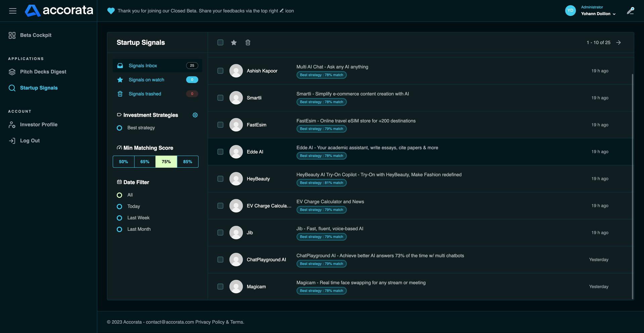Click the Accorata logo
The width and height of the screenshot is (644, 333).
pos(59,11)
